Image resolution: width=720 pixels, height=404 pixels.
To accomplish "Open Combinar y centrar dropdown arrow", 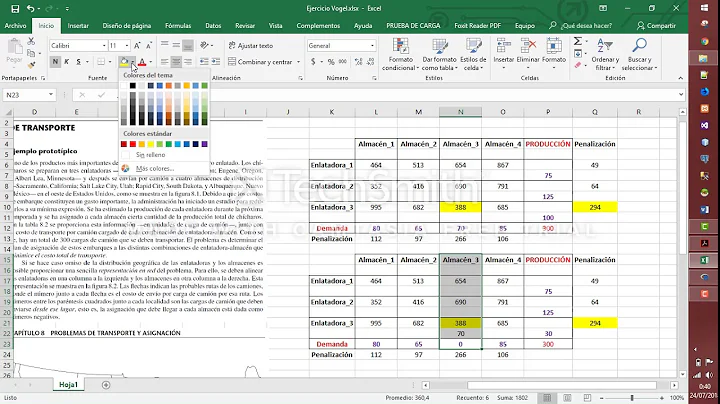I will pyautogui.click(x=298, y=62).
